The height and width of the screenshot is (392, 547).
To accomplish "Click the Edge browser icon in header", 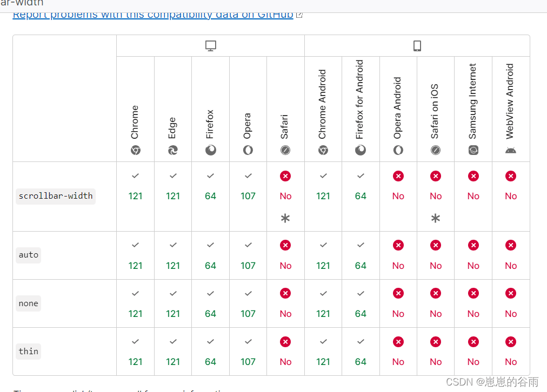I will pyautogui.click(x=172, y=150).
